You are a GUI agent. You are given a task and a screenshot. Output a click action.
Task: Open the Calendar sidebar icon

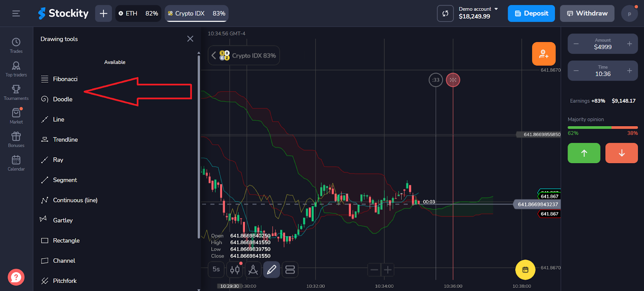(x=16, y=163)
